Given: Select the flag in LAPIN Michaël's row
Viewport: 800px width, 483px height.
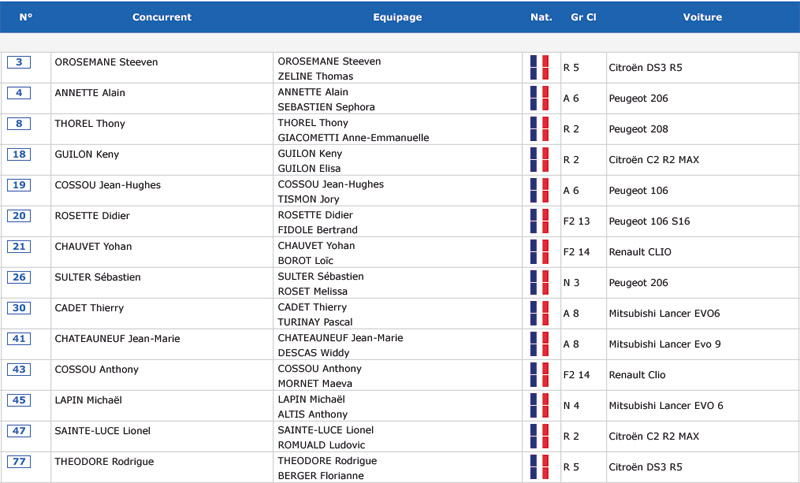Looking at the screenshot, I should 539,405.
